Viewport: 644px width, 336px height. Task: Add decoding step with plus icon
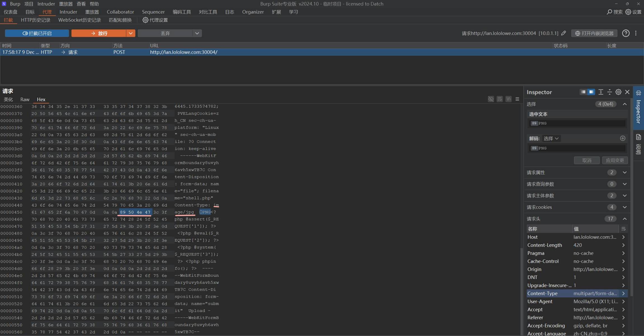click(622, 138)
